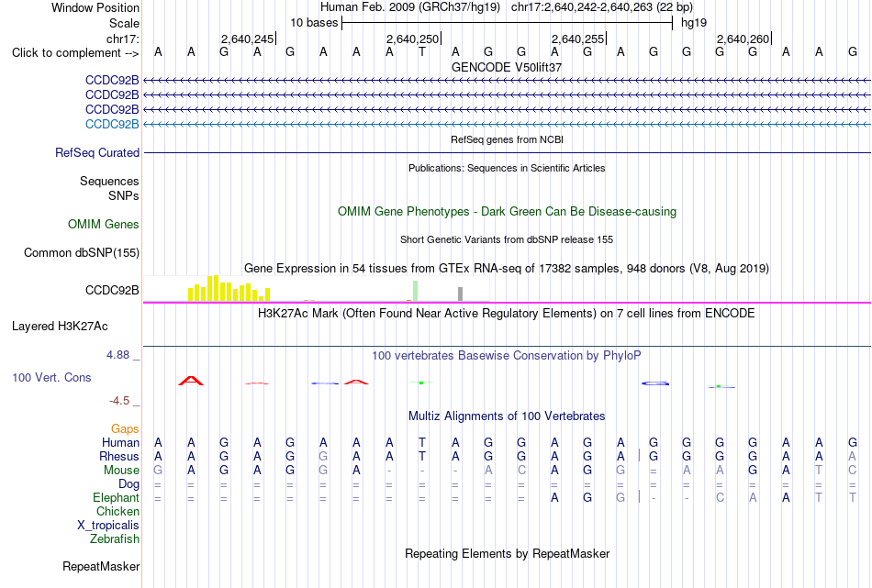Click the 'OMIM Gene Phenotypes' green title

tap(507, 211)
